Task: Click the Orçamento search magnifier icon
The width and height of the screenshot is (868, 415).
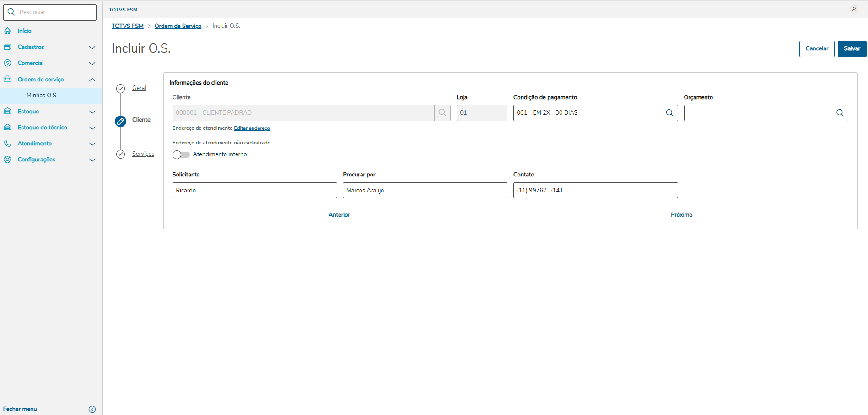Action: [x=840, y=113]
